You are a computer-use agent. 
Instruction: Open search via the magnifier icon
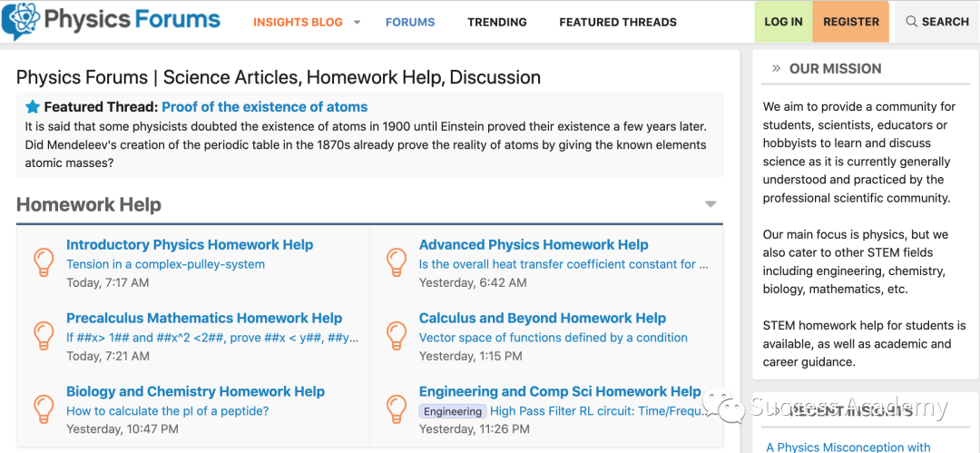point(911,22)
